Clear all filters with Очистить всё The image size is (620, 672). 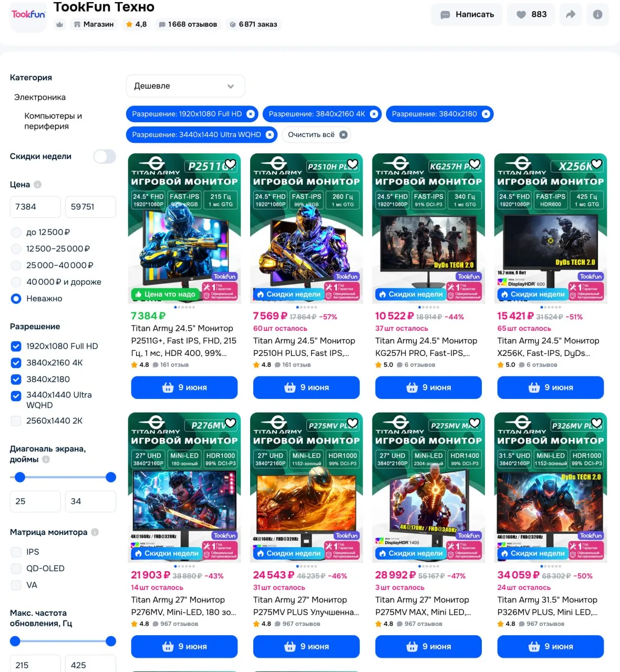tap(317, 135)
